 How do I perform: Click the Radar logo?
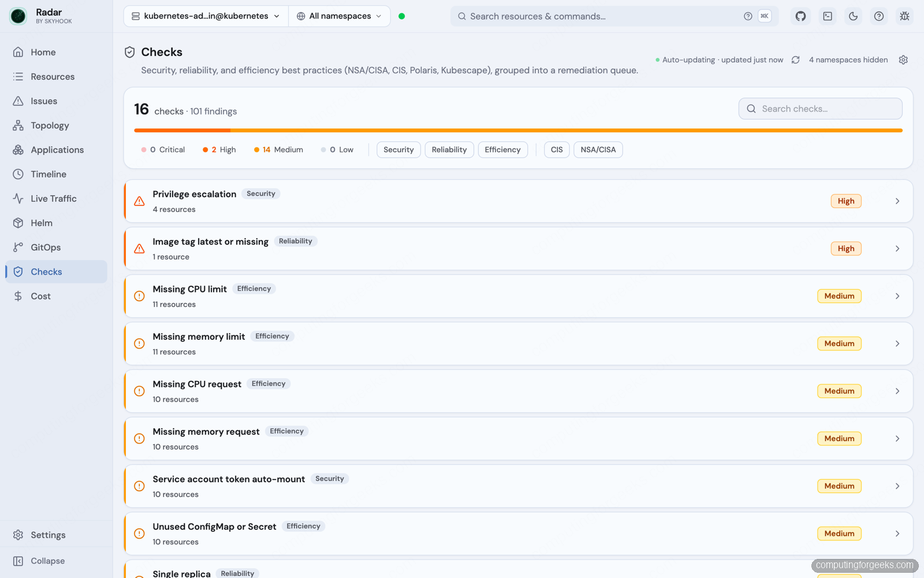click(18, 16)
